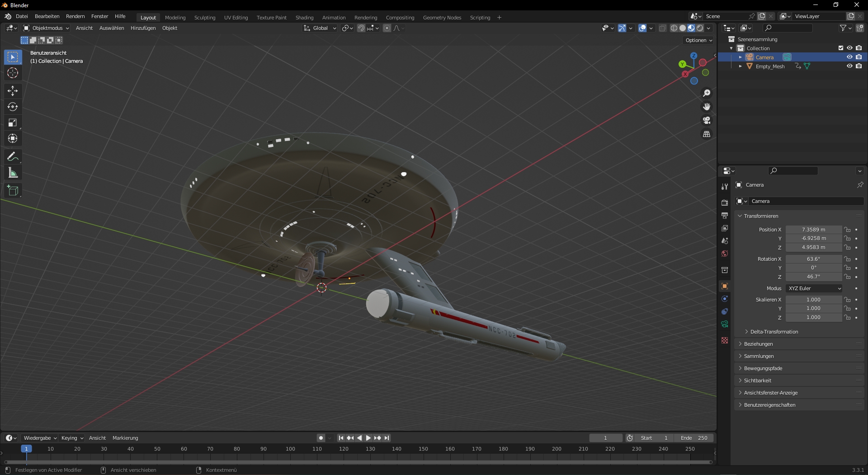
Task: Open the Bearbeiten menu
Action: coord(47,17)
